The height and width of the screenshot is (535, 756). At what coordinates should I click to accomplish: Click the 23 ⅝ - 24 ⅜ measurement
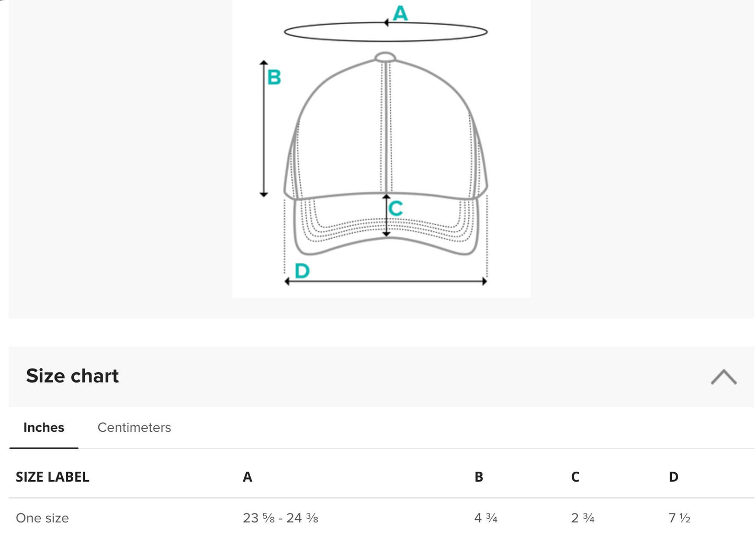coord(280,518)
